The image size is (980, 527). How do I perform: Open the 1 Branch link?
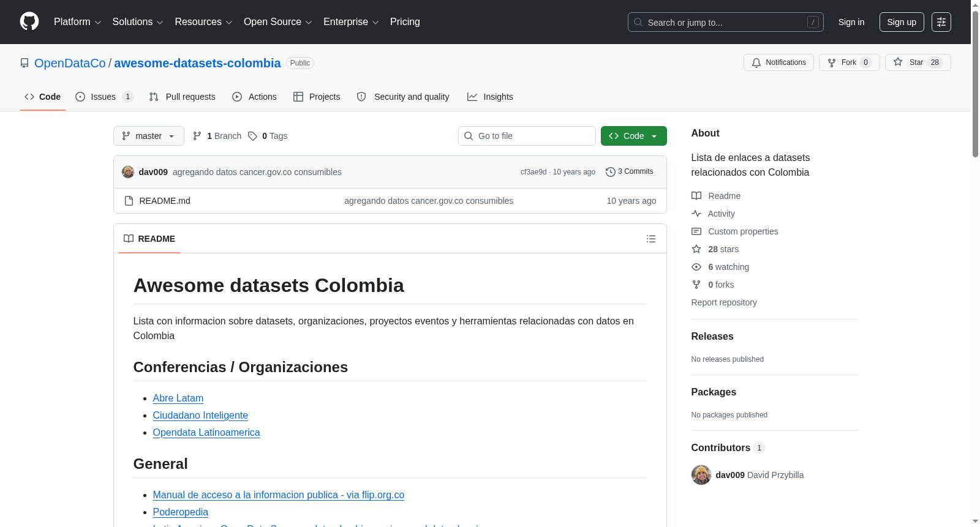pyautogui.click(x=217, y=136)
